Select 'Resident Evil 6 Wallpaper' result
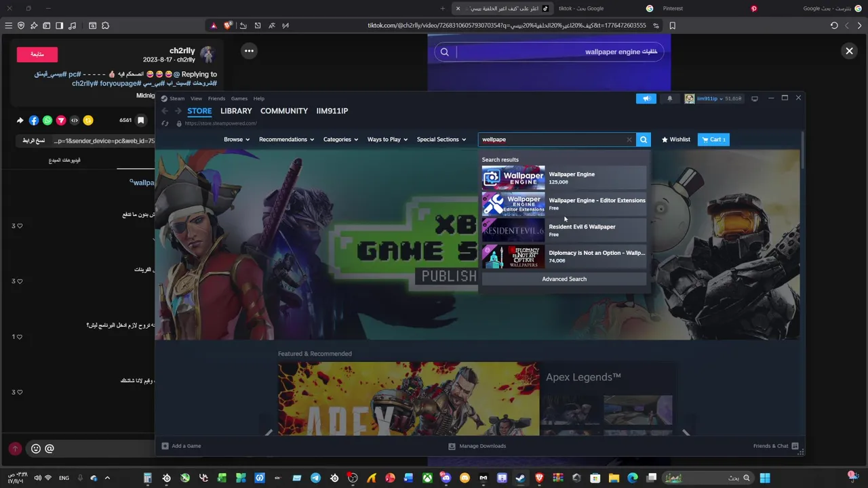This screenshot has height=488, width=868. [x=564, y=230]
